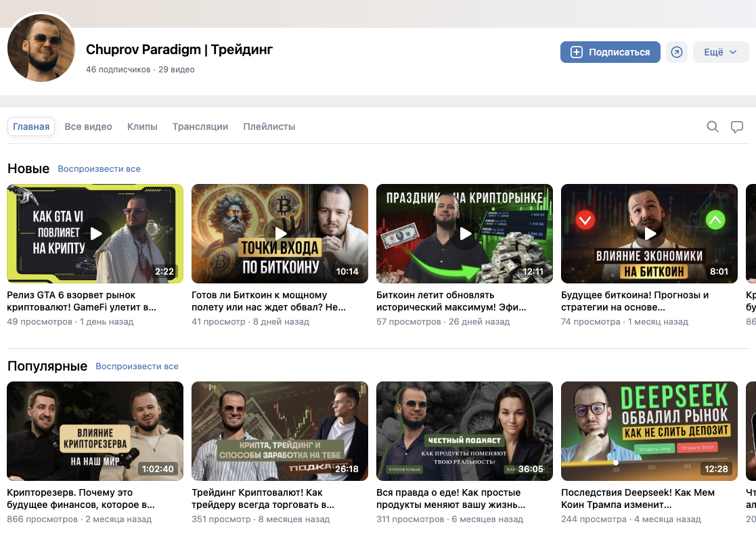The image size is (756, 535).
Task: Play the crypto market holiday video
Action: (x=465, y=233)
